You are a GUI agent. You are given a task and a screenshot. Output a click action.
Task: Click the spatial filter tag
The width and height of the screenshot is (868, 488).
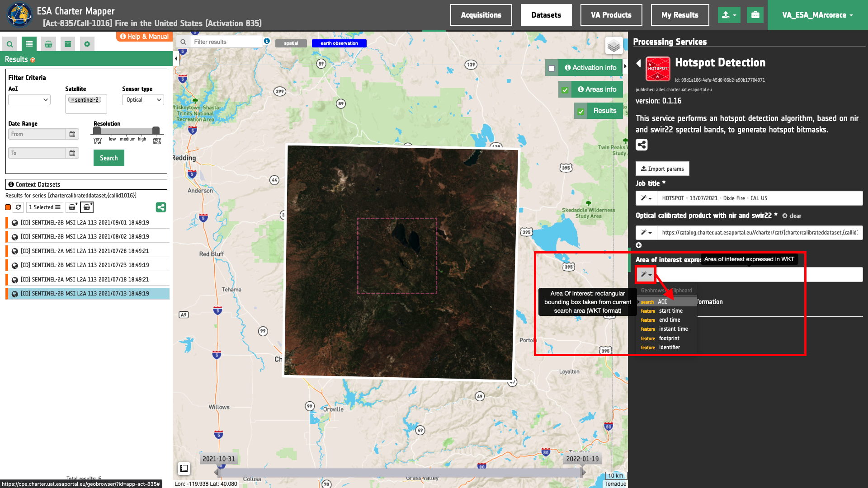click(291, 43)
